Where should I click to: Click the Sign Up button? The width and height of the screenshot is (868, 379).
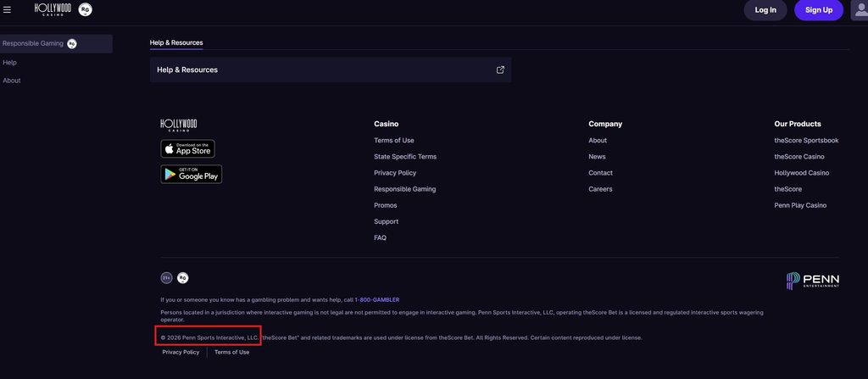click(x=819, y=10)
